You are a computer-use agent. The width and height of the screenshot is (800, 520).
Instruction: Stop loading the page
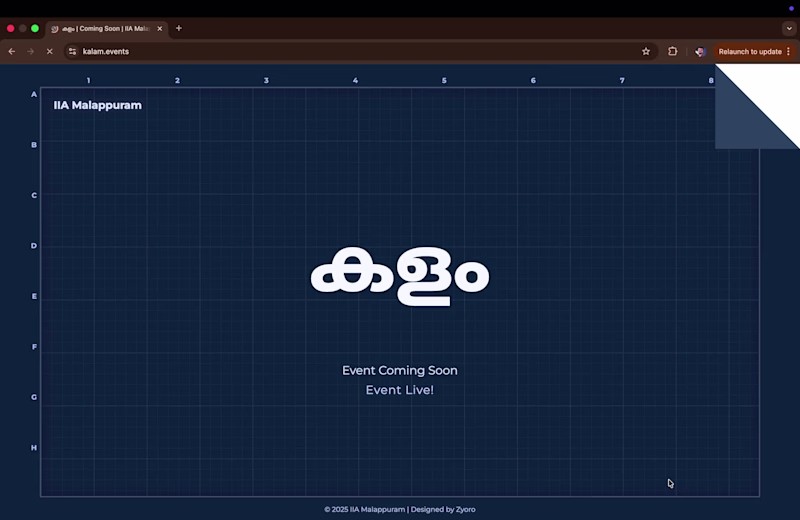(x=49, y=52)
